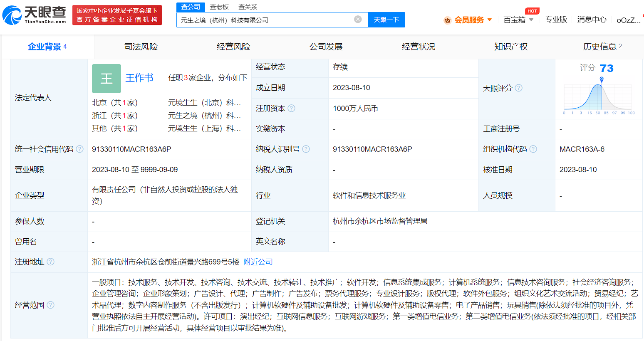Select the 成立日期 value 2023-08-10
The height and width of the screenshot is (341, 644).
click(352, 88)
